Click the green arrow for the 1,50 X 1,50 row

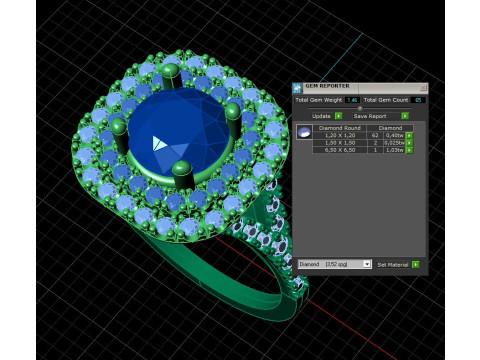tap(409, 143)
